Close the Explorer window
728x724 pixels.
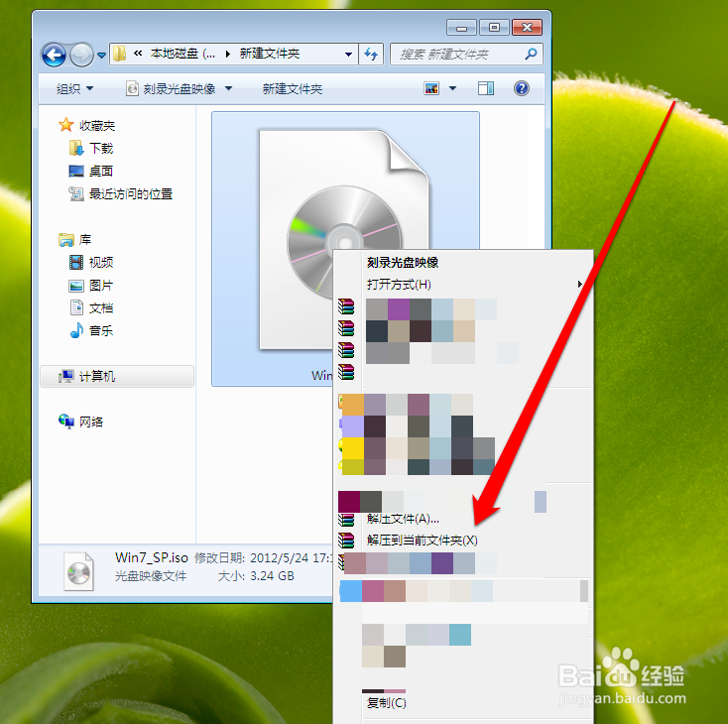(528, 28)
